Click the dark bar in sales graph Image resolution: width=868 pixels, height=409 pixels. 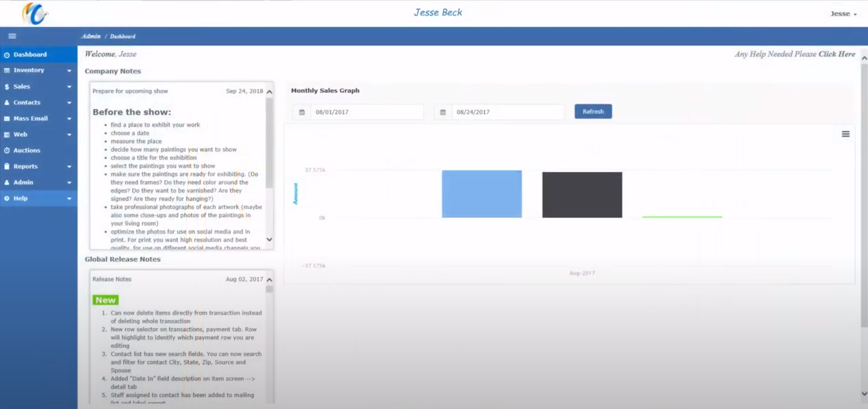(x=582, y=195)
